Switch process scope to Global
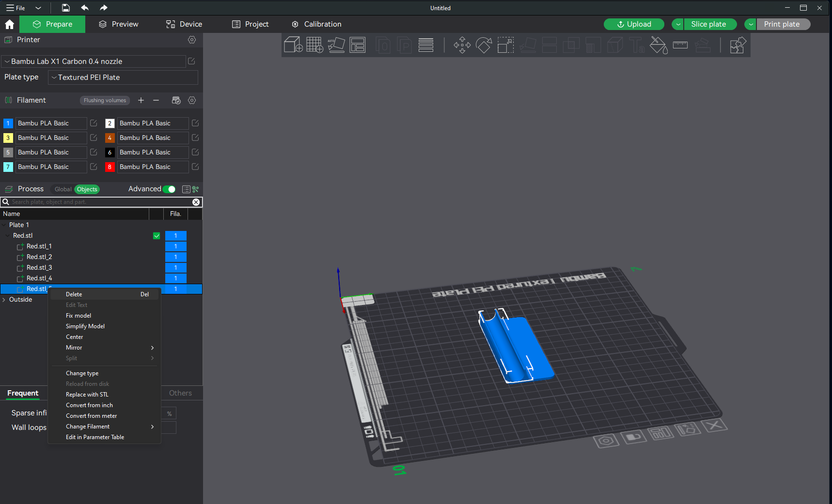The width and height of the screenshot is (832, 504). (x=63, y=189)
